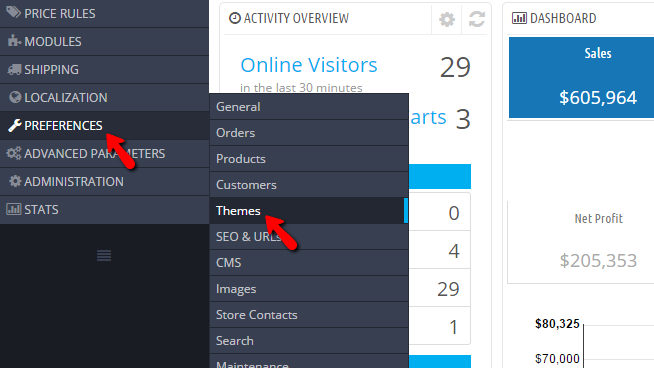The width and height of the screenshot is (654, 368).
Task: Select CMS in Preferences submenu
Action: pos(309,262)
